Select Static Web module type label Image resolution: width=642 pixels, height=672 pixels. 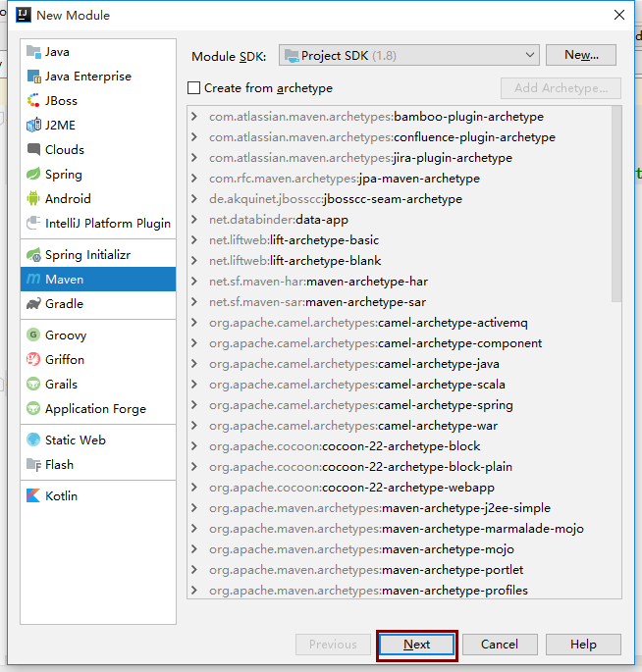click(76, 439)
